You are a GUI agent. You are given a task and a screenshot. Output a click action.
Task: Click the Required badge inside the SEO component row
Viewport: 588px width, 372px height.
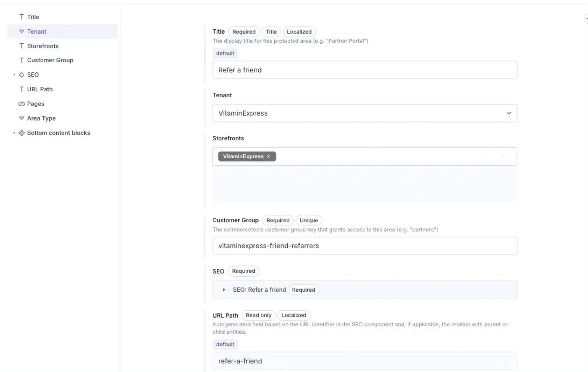click(x=303, y=290)
